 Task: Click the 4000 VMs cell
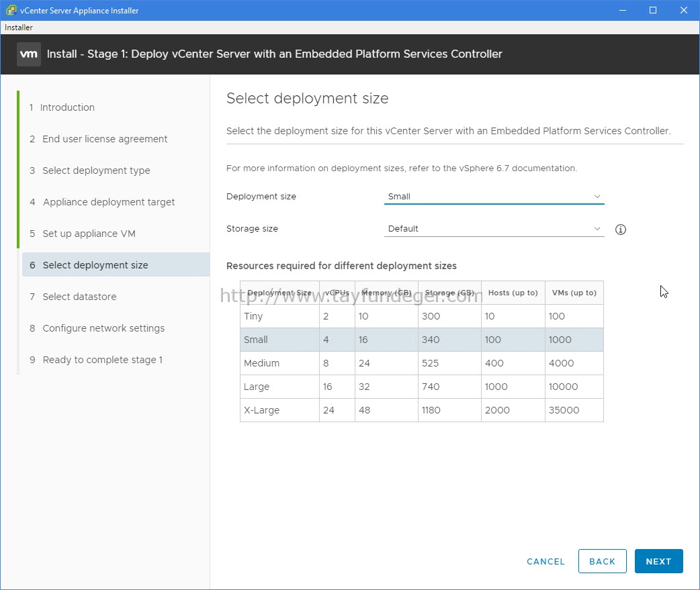574,363
